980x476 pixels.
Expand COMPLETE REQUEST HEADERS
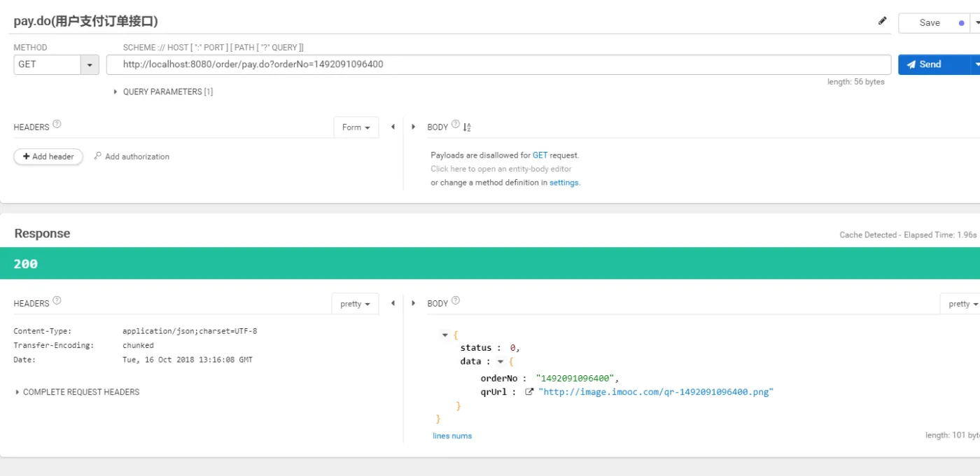pos(77,392)
